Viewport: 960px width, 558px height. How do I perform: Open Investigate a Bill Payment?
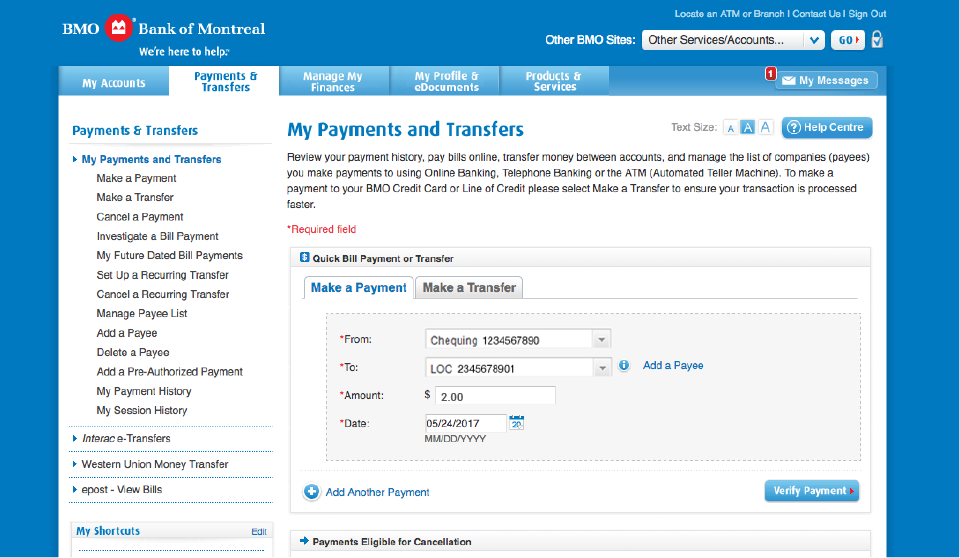(157, 236)
